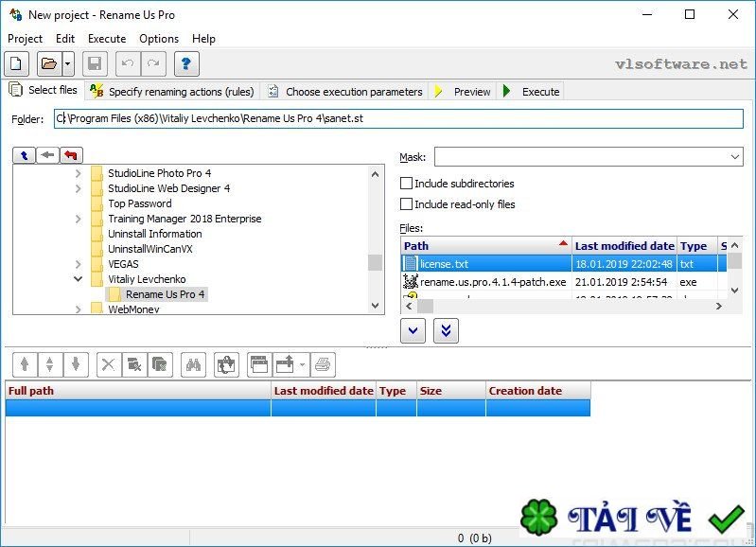Click the Size column header in lower table
Image resolution: width=756 pixels, height=547 pixels.
point(451,391)
